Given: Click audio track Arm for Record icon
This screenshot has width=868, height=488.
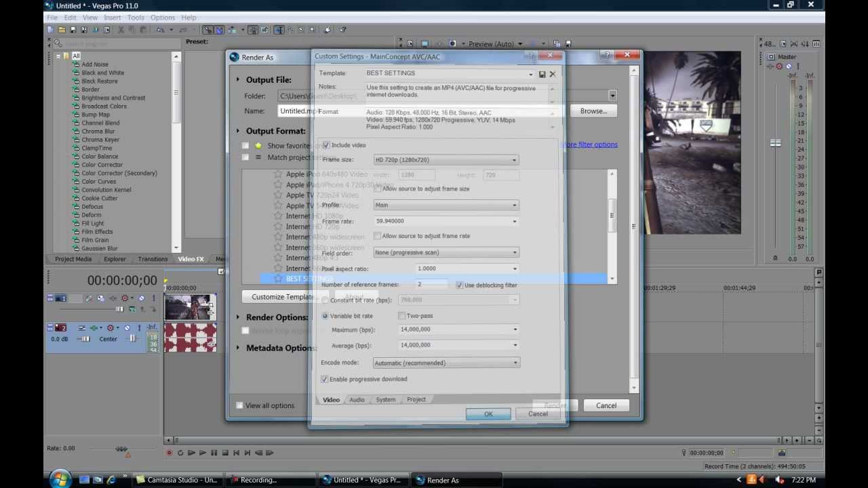Looking at the screenshot, I should [81, 328].
